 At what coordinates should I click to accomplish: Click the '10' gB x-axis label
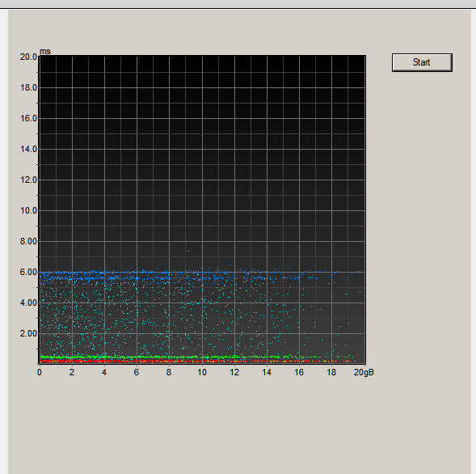(x=202, y=372)
